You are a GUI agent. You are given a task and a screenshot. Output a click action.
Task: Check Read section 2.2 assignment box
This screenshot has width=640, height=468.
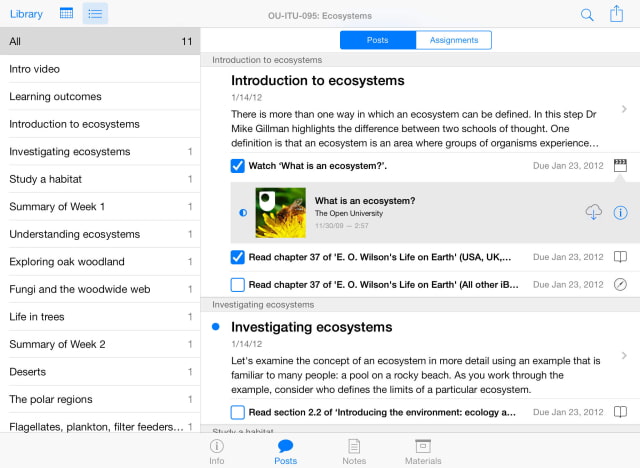click(238, 412)
